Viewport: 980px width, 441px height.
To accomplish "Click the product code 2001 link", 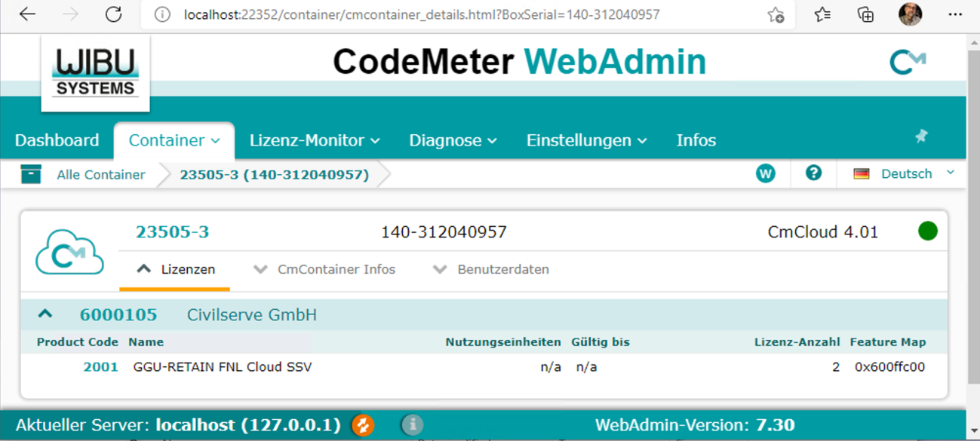I will [100, 367].
